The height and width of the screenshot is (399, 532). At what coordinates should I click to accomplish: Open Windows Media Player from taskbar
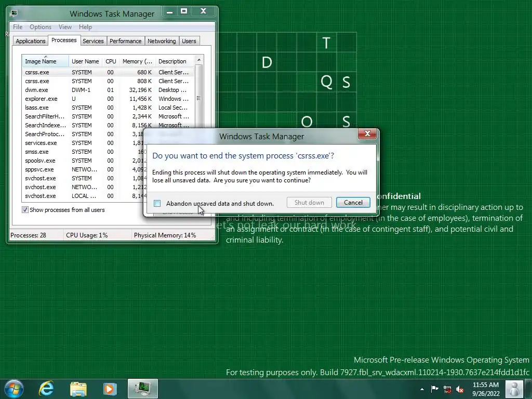110,389
